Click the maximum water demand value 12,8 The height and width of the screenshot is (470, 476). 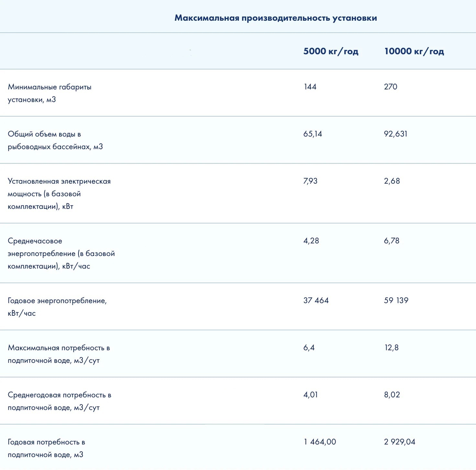tap(391, 348)
